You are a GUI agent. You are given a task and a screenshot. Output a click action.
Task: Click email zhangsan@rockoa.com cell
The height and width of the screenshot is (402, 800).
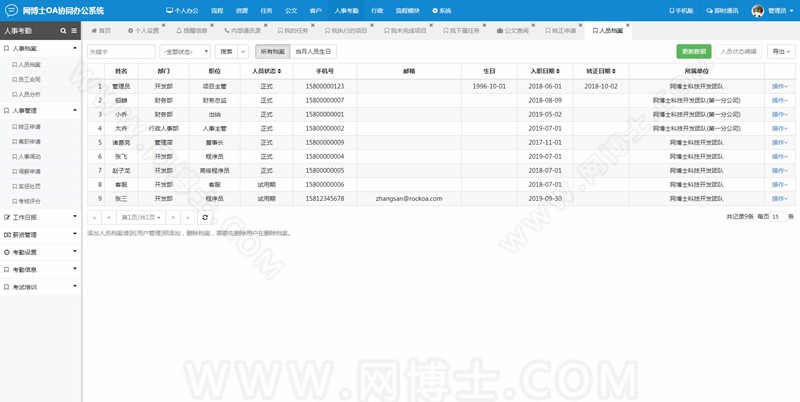[409, 198]
